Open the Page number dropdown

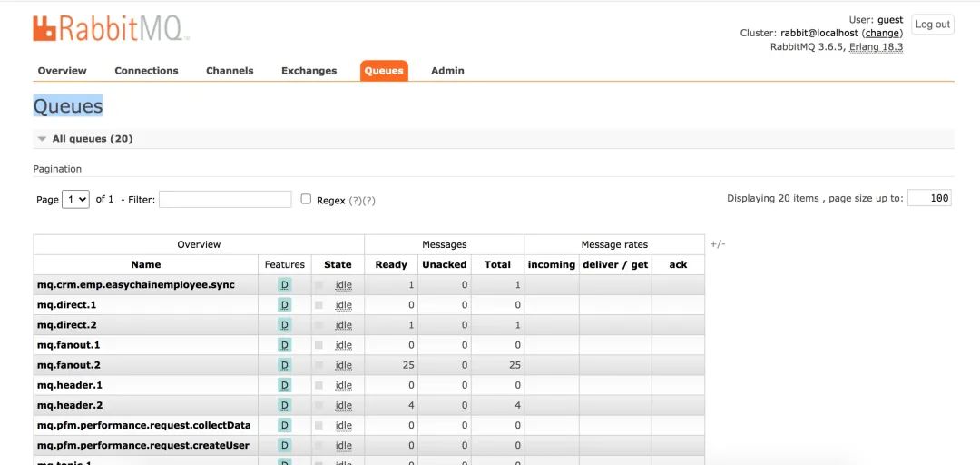pos(75,200)
